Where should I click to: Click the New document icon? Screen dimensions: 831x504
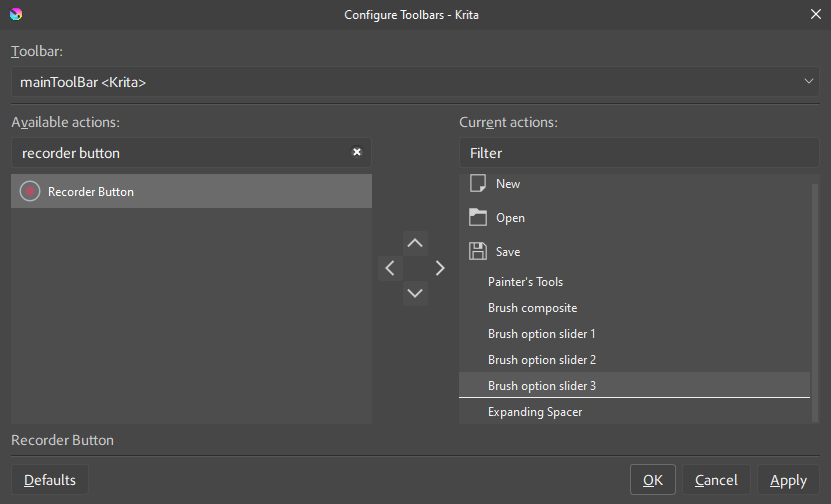pos(478,184)
